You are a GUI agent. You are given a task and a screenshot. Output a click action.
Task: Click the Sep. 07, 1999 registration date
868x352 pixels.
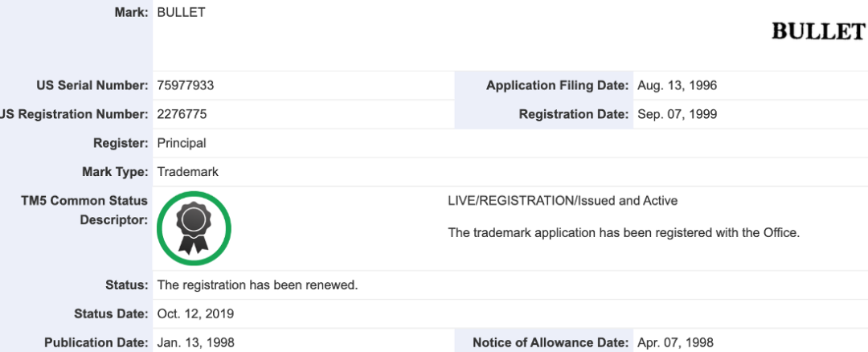click(x=678, y=115)
